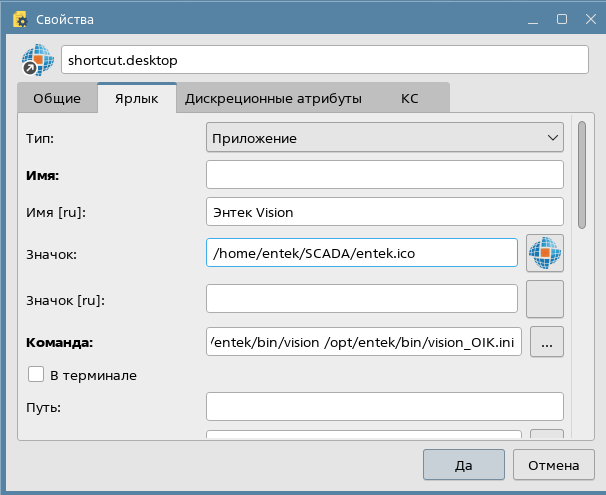Select the Ярлык tab
The height and width of the screenshot is (495, 606).
138,99
